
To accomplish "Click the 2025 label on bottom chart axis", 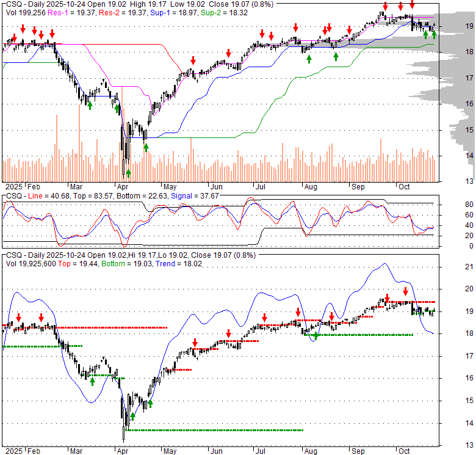I will pyautogui.click(x=14, y=451).
